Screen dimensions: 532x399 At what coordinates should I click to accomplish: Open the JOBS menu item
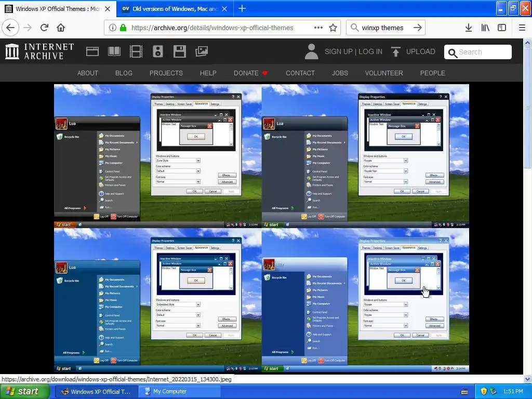(340, 73)
